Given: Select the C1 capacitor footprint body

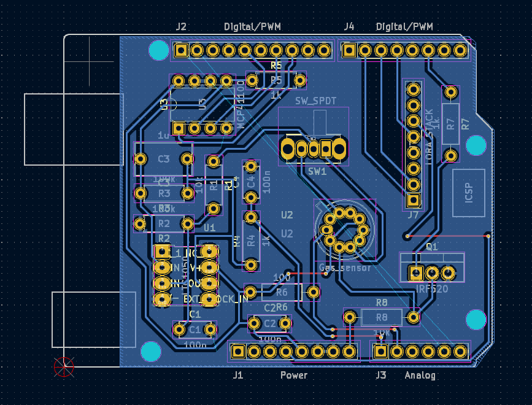Looking at the screenshot, I should click(x=195, y=330).
